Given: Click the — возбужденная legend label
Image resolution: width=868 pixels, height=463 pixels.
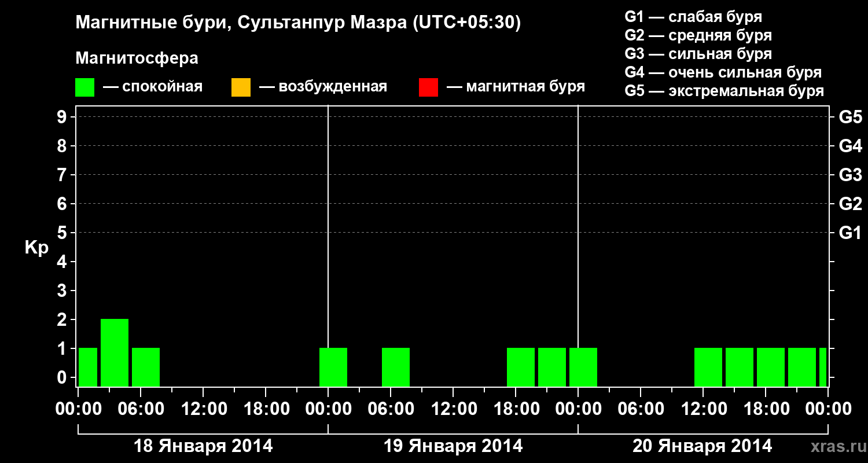Looking at the screenshot, I should (323, 87).
